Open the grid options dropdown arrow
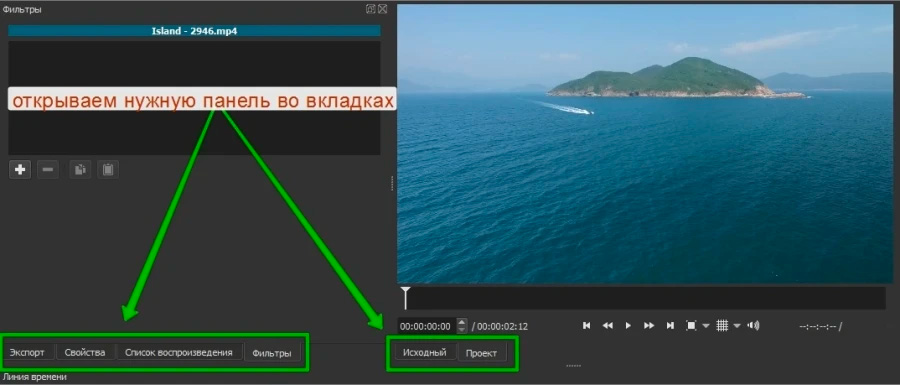The image size is (900, 385). 736,326
